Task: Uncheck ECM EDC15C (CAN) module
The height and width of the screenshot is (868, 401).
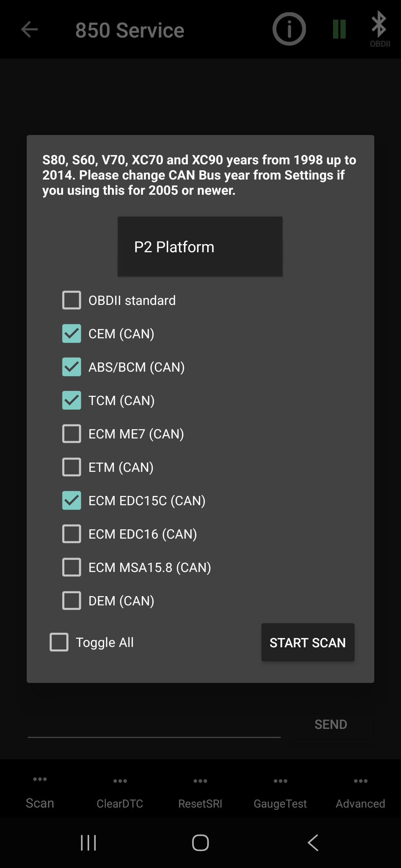Action: (72, 500)
